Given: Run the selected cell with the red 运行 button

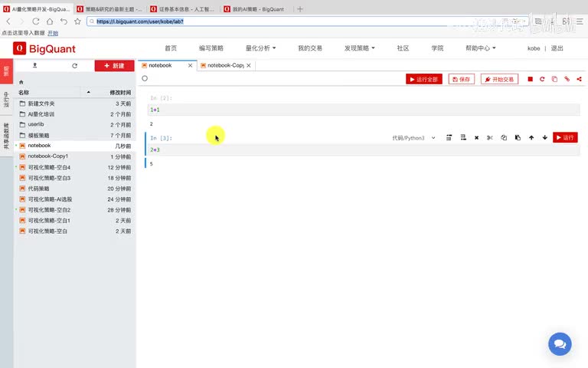Looking at the screenshot, I should (x=565, y=137).
